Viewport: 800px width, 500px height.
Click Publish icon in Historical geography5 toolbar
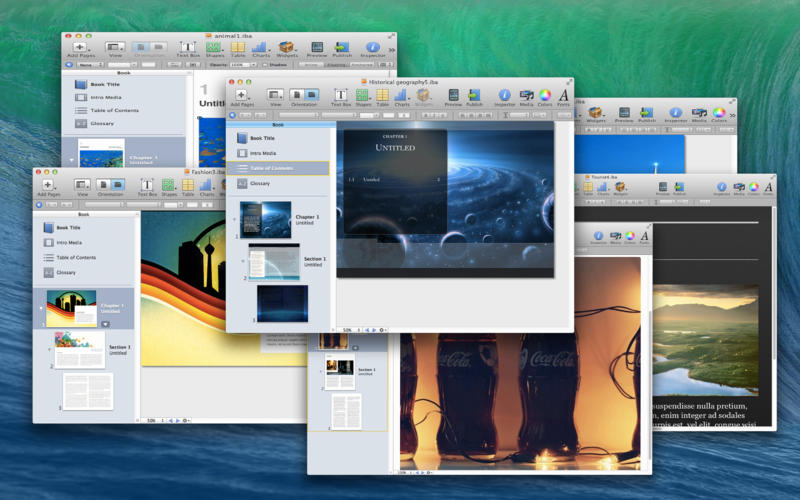click(474, 96)
